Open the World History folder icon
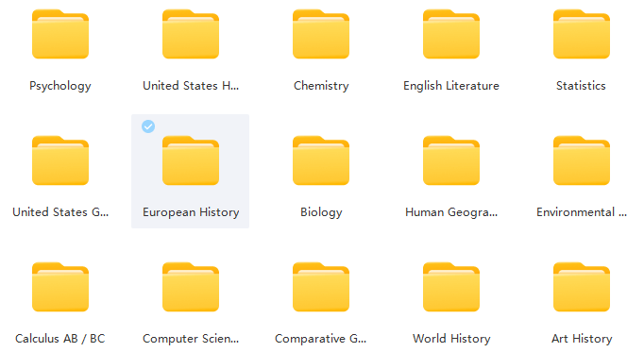Image resolution: width=644 pixels, height=352 pixels. click(x=451, y=287)
